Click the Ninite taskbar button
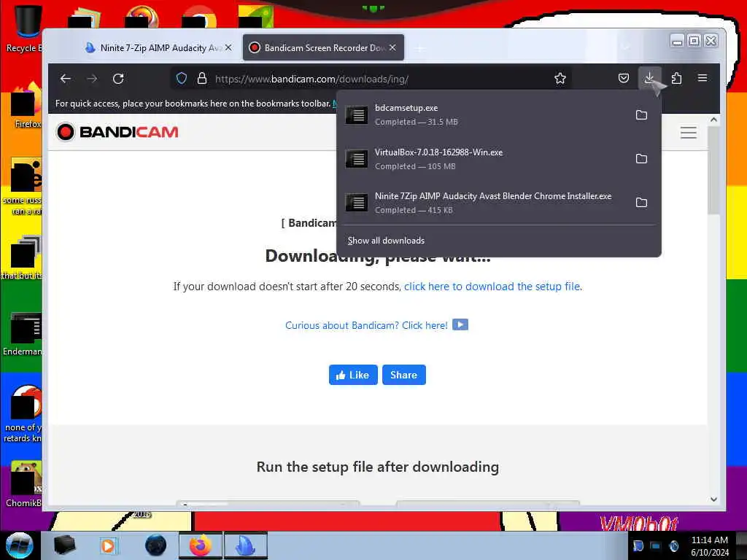Viewport: 747px width, 560px height. click(x=246, y=545)
